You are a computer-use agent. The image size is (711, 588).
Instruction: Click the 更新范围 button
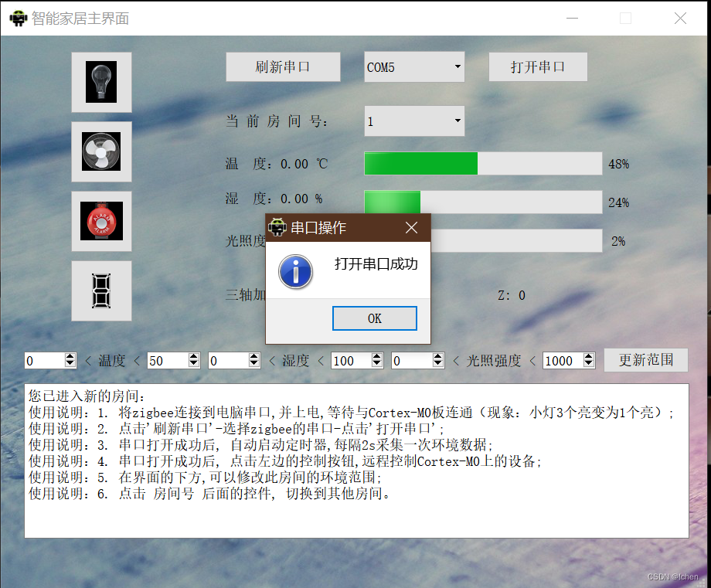(x=646, y=360)
